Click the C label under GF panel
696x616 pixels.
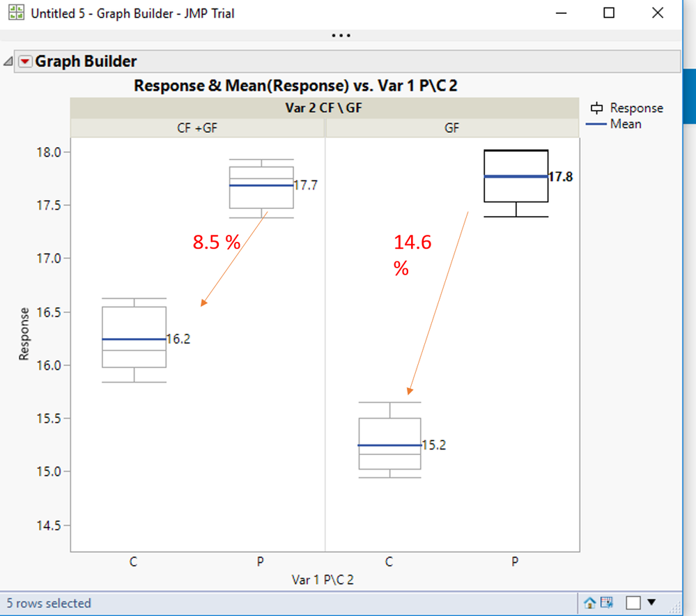pyautogui.click(x=389, y=562)
